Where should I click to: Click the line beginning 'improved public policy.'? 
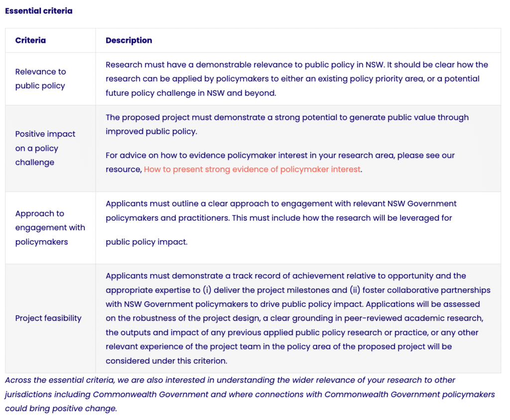(x=151, y=132)
